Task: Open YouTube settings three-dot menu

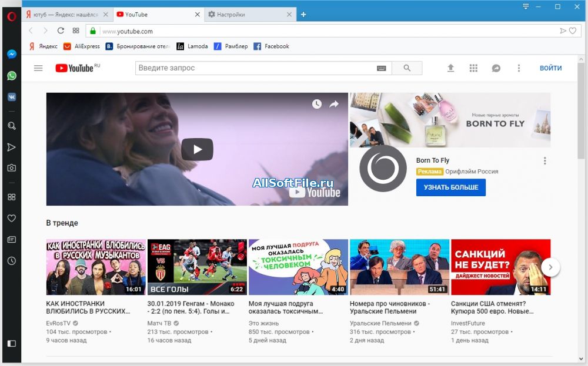Action: coord(519,68)
